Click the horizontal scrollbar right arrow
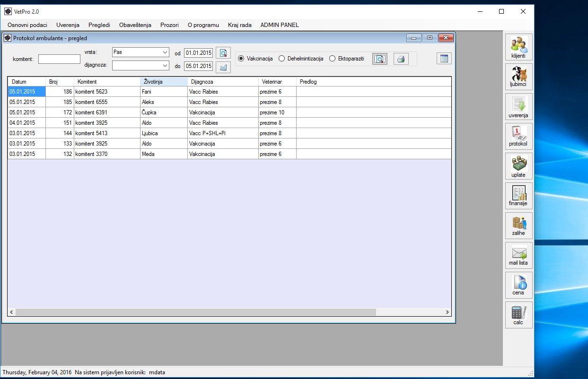The image size is (588, 379). (448, 312)
